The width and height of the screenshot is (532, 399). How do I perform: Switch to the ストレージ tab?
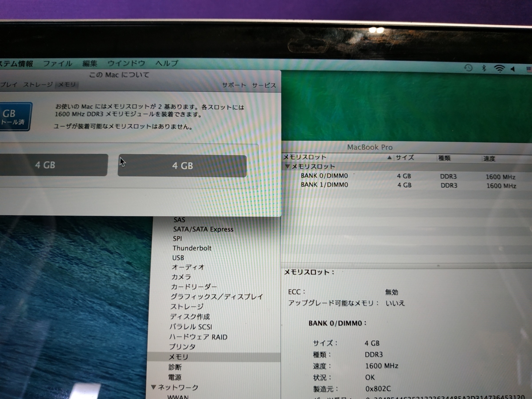point(38,85)
